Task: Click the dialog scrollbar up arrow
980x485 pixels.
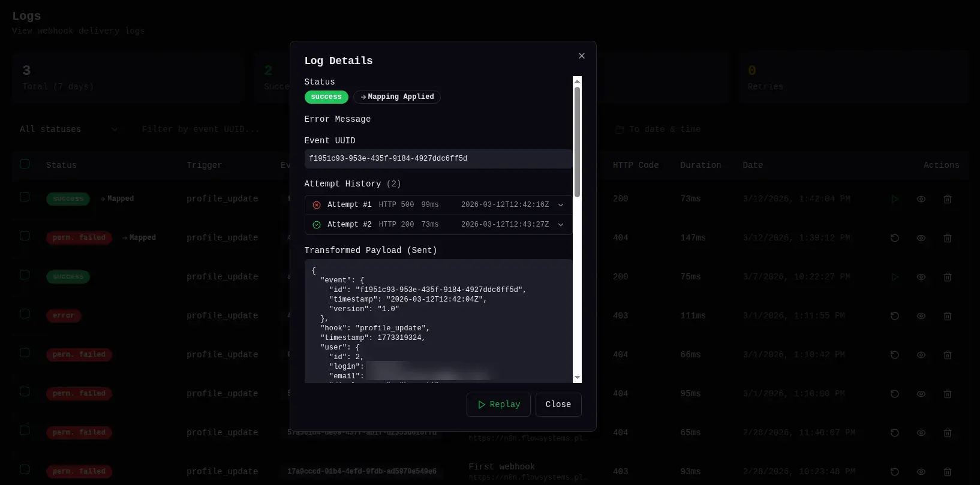Action: pyautogui.click(x=577, y=81)
